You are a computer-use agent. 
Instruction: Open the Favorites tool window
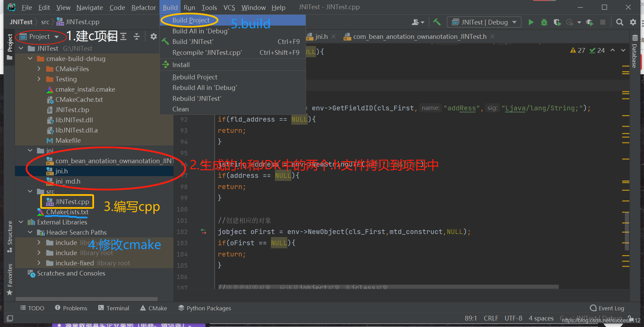point(10,279)
